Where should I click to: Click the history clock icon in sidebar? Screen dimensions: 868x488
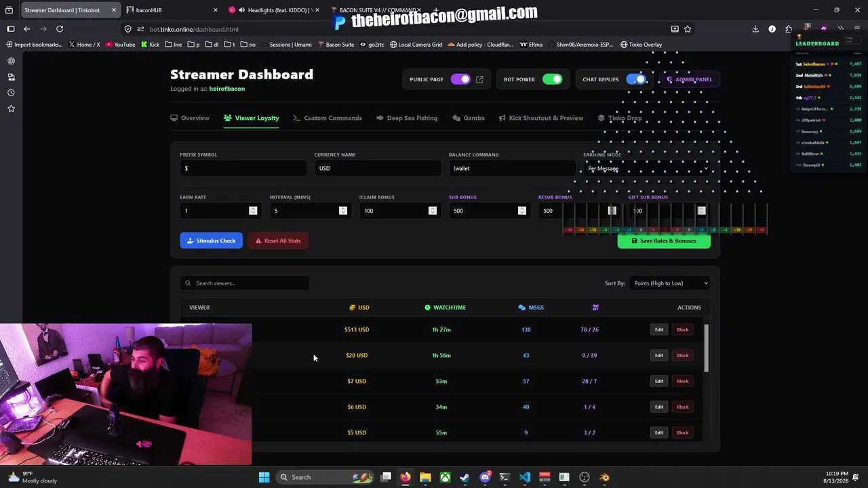[11, 93]
